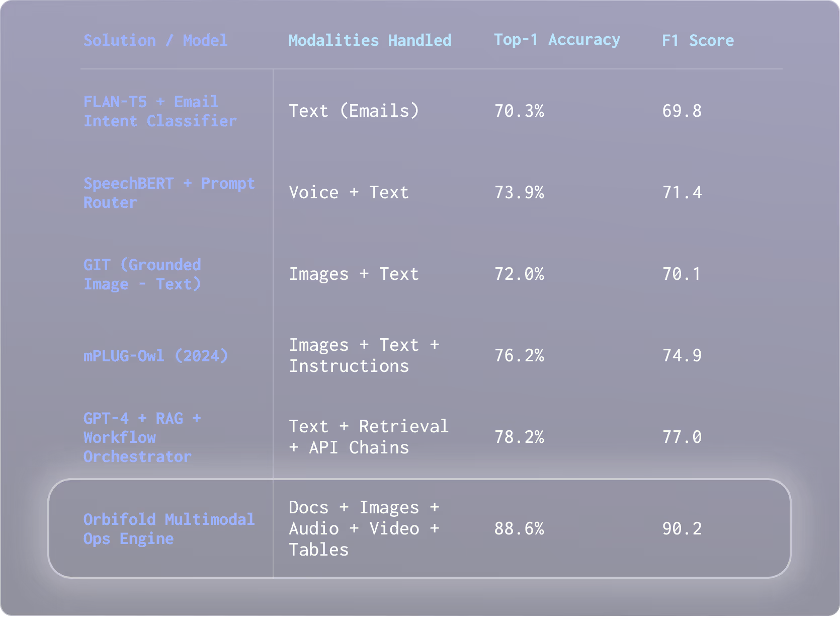Select 'SpeechBERT + Prompt Router' model name
The image size is (840, 619).
click(x=169, y=193)
